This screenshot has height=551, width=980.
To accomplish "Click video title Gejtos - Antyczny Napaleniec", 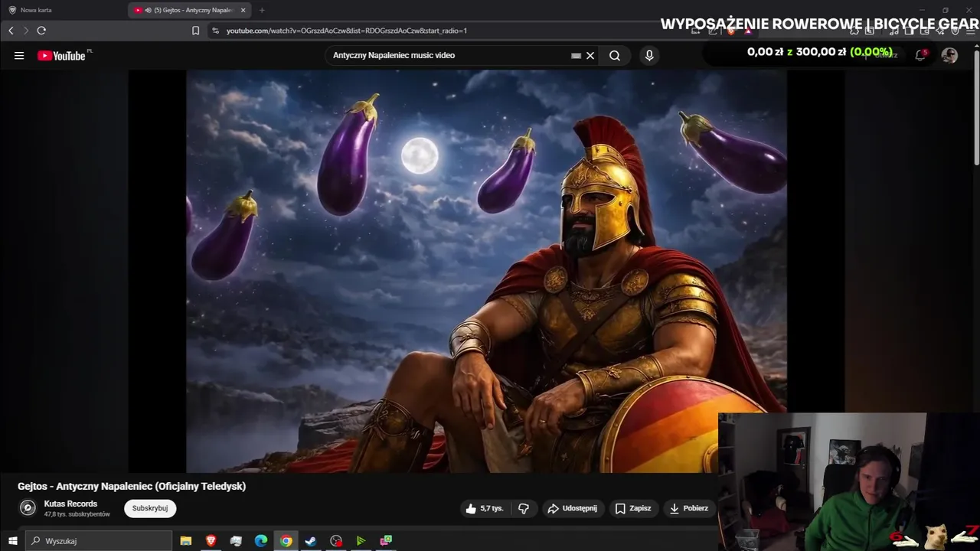I will click(132, 486).
